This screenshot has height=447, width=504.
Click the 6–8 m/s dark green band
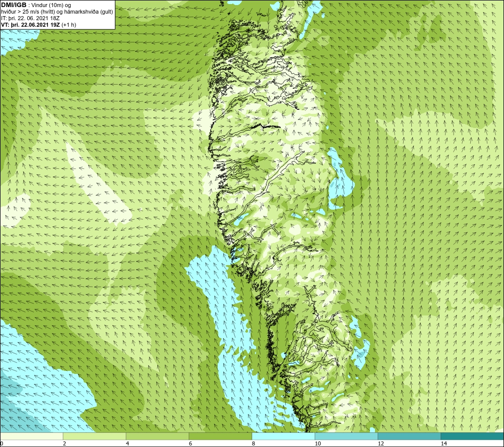[221, 436]
